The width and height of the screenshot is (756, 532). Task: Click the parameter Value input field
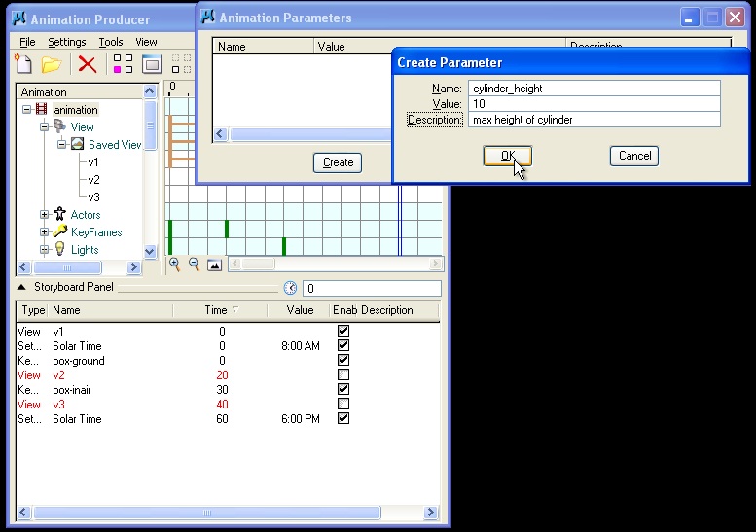tap(594, 104)
